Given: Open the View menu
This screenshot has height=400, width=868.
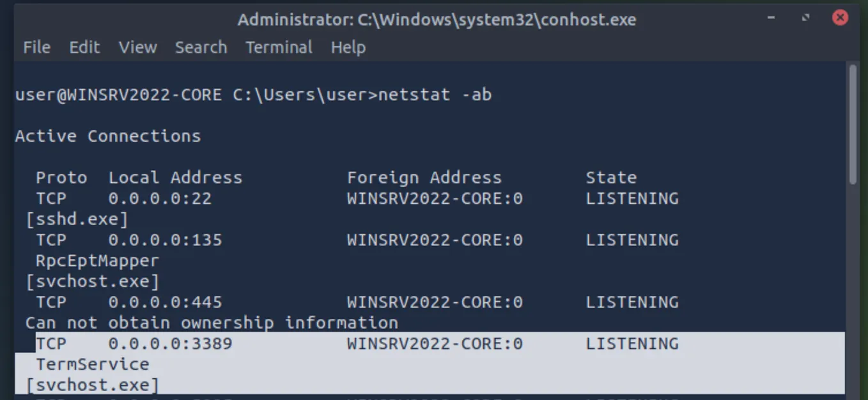Looking at the screenshot, I should click(137, 47).
